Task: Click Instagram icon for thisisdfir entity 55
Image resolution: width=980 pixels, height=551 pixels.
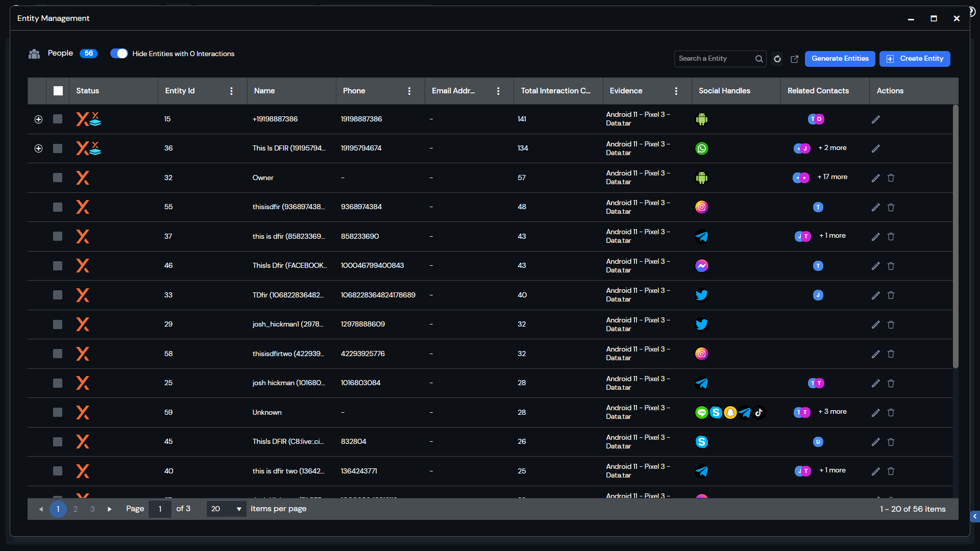Action: (702, 207)
